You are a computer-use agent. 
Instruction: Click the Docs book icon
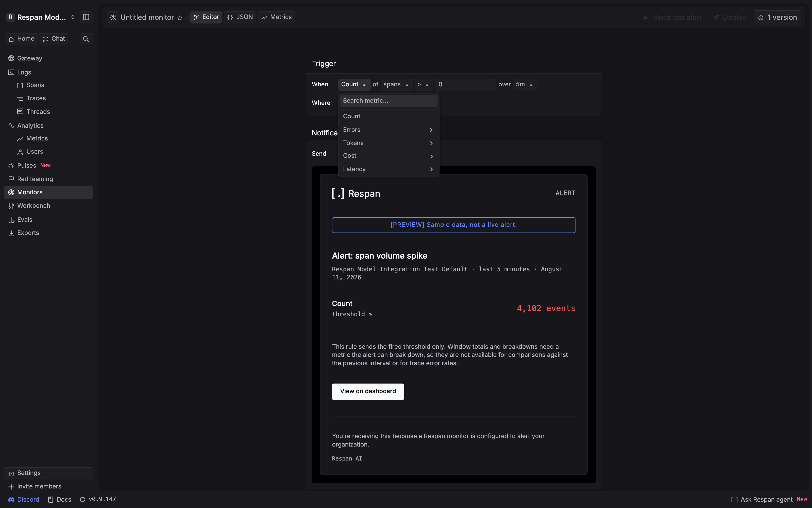tap(51, 500)
